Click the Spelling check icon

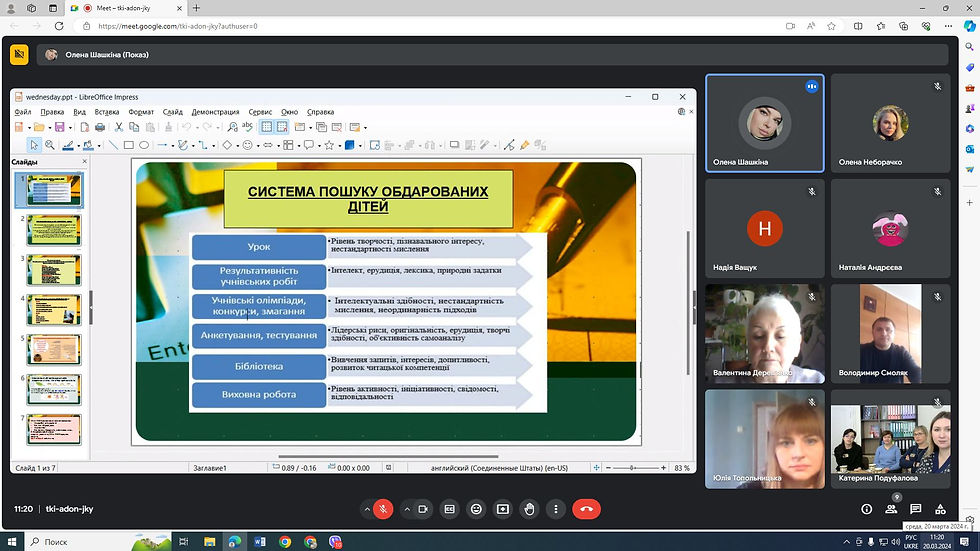[x=248, y=127]
